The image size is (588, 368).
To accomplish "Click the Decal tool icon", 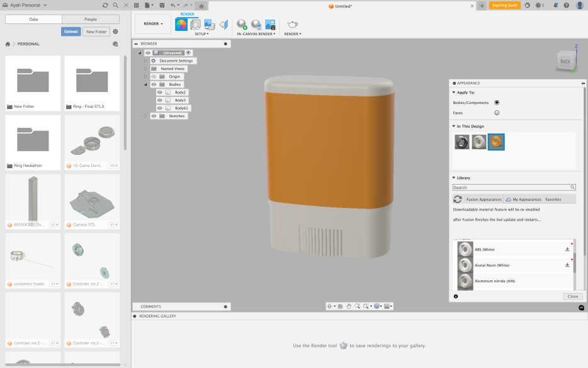I will [210, 25].
